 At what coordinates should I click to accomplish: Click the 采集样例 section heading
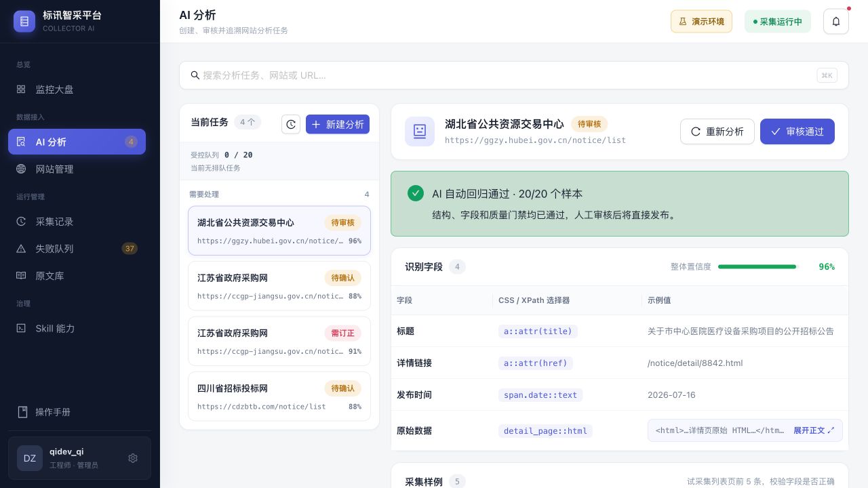pos(424,482)
